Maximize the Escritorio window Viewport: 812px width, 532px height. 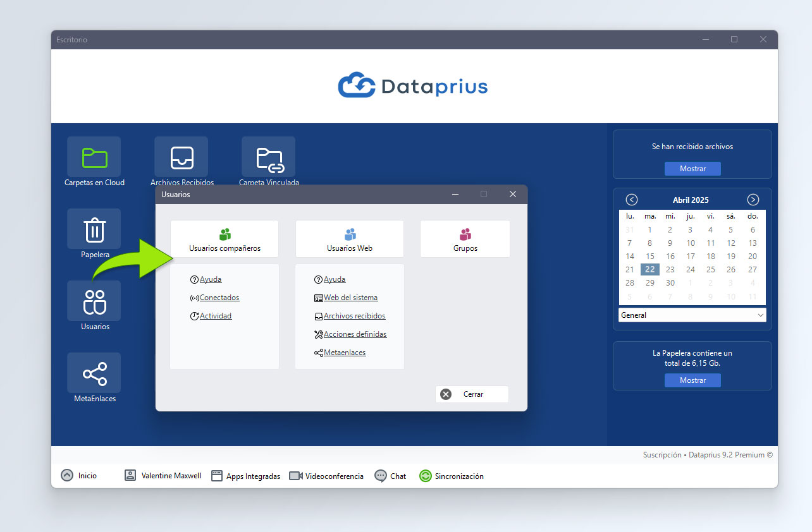tap(734, 39)
